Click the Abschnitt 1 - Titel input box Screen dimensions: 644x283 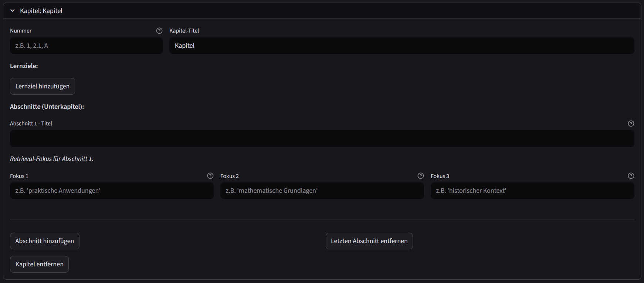tap(322, 138)
